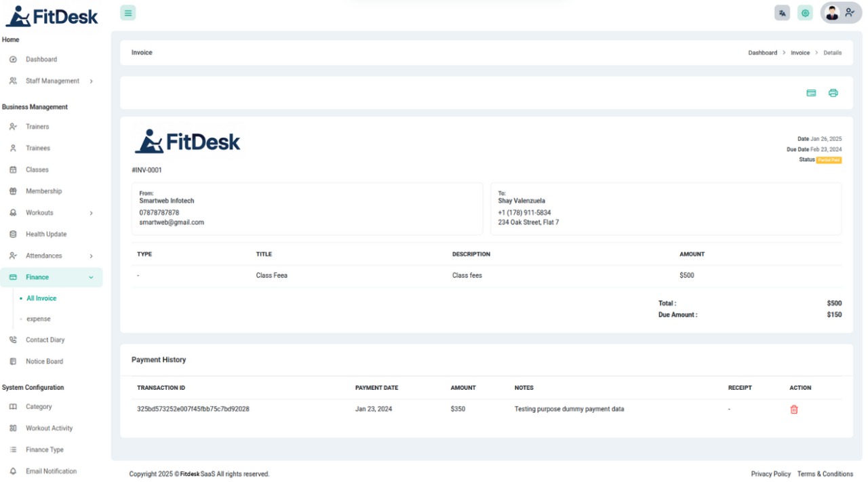This screenshot has height=482, width=868.
Task: Click the hamburger menu toggle button
Action: (128, 13)
